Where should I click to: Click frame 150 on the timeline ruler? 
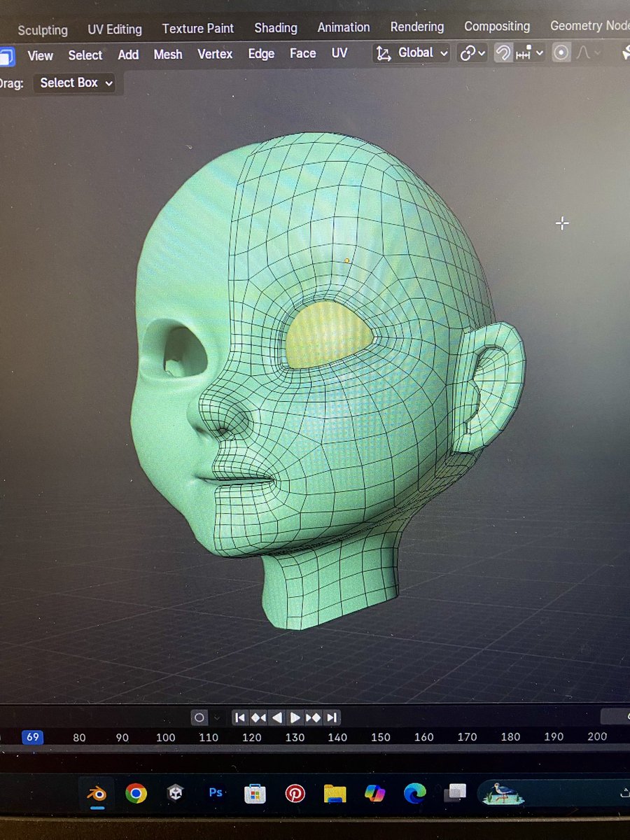[381, 737]
